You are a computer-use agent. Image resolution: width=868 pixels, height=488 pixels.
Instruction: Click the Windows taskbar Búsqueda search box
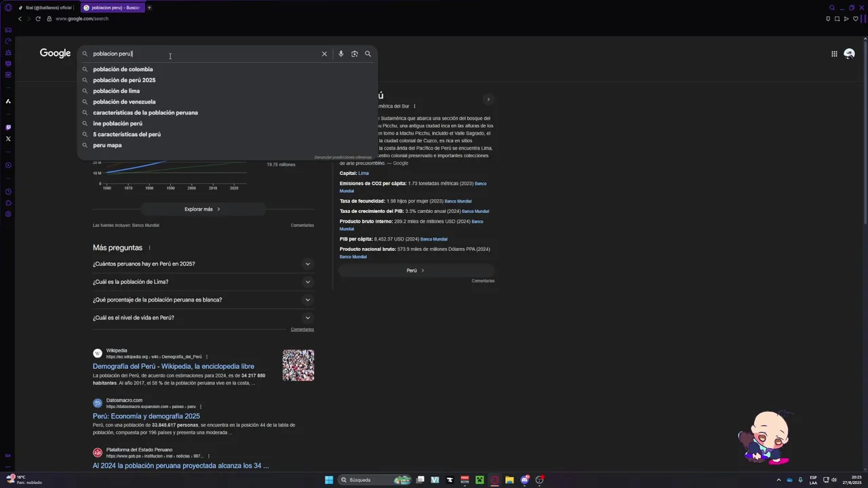click(x=375, y=480)
